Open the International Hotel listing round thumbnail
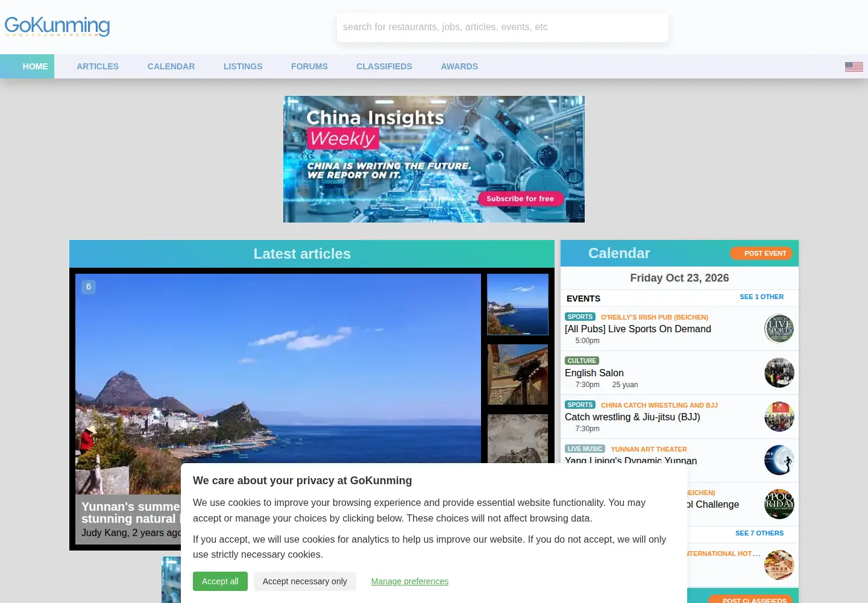Viewport: 868px width, 603px height. tap(779, 565)
